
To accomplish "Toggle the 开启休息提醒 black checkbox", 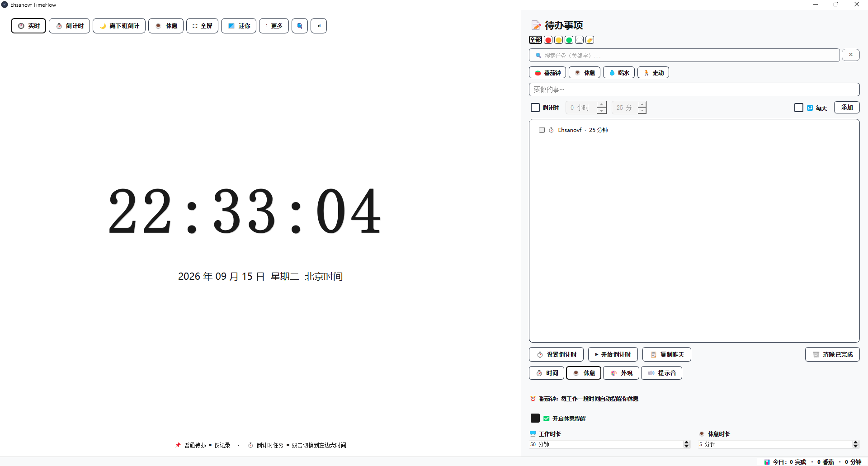I will coord(535,418).
